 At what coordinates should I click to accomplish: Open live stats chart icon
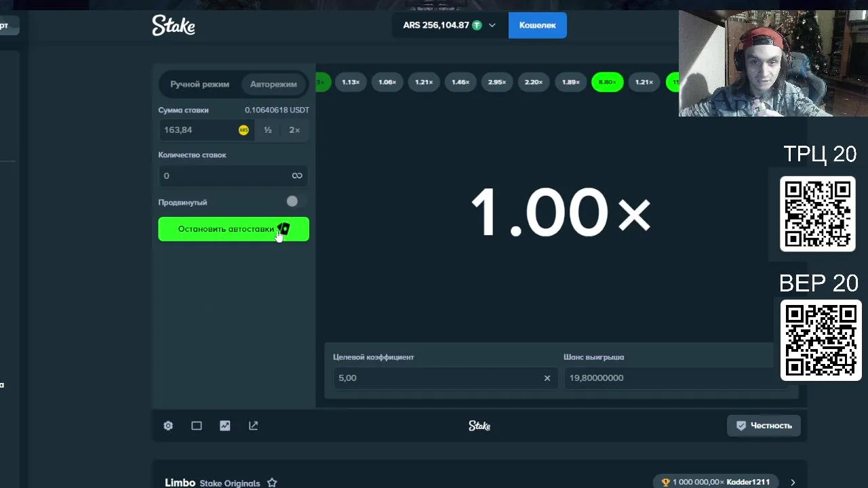(225, 426)
